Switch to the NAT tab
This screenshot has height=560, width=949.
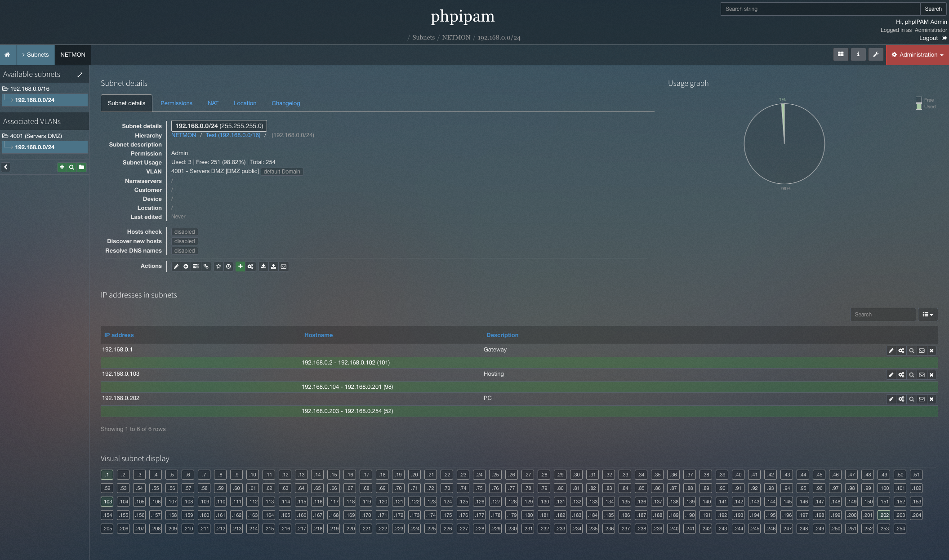213,103
